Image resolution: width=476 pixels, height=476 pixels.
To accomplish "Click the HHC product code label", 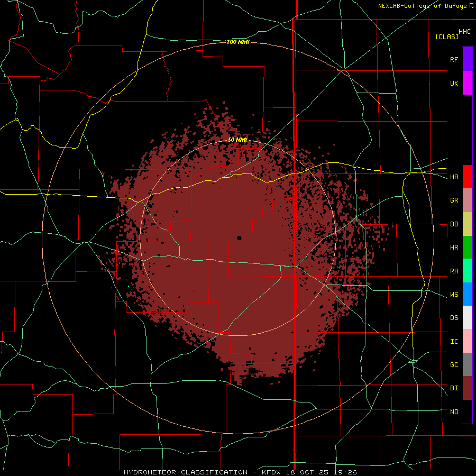I will [464, 32].
